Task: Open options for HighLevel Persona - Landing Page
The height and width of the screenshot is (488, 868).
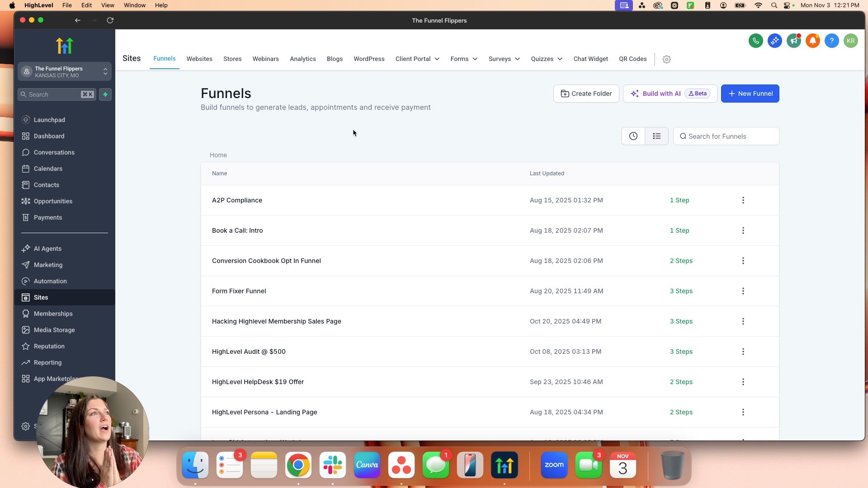Action: click(x=743, y=412)
